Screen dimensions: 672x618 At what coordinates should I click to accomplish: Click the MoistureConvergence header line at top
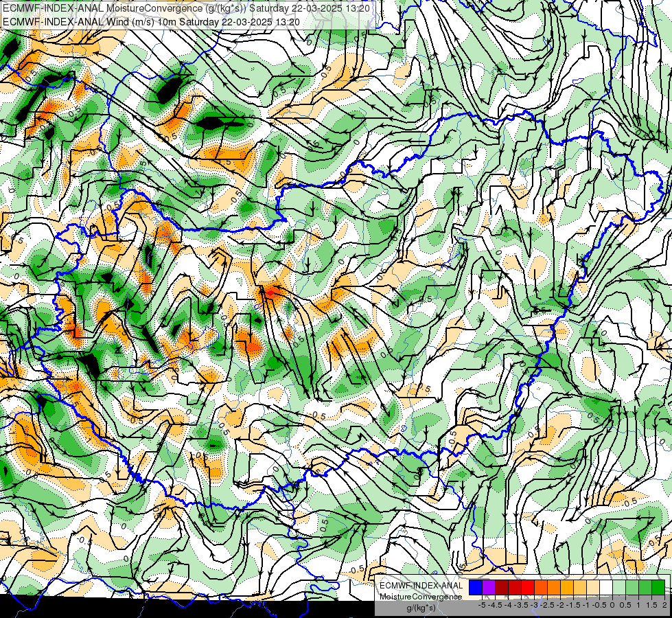(x=187, y=8)
